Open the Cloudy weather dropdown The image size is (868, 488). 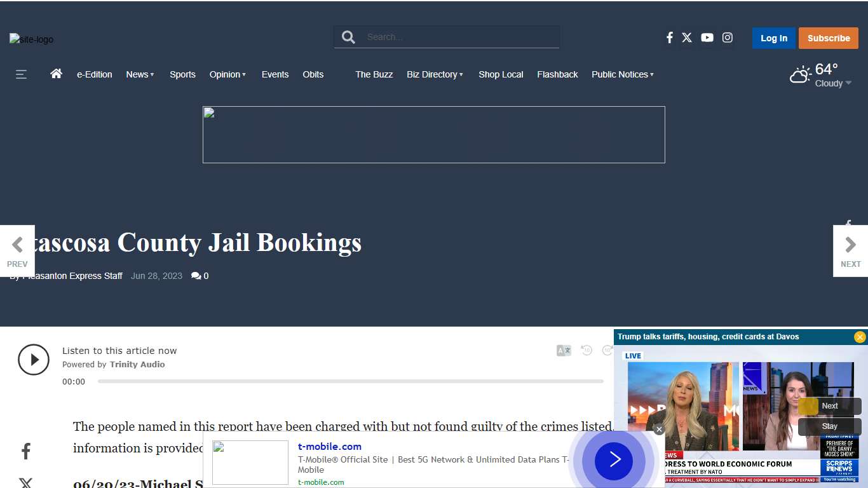829,83
